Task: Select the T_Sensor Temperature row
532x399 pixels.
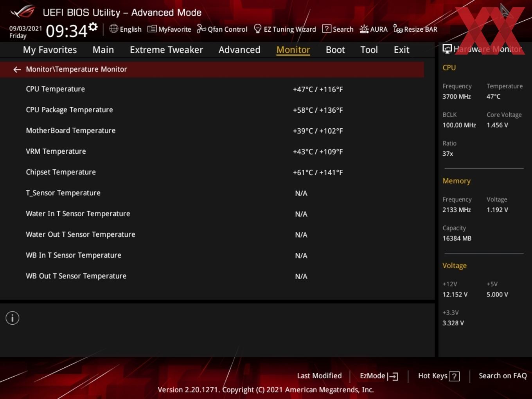Action: [212, 193]
